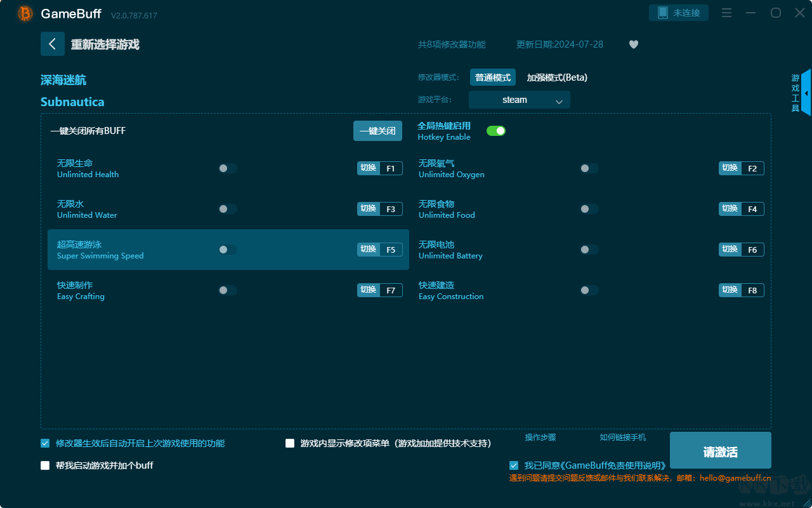Open the steam platform dropdown
The image size is (812, 508).
click(x=520, y=100)
